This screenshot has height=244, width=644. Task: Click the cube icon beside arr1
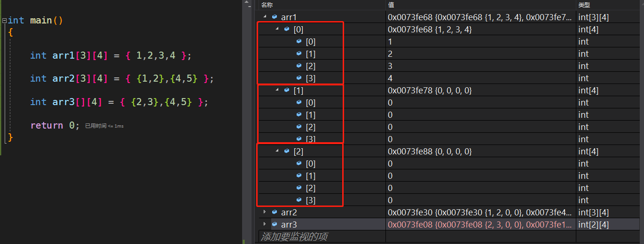coord(275,17)
